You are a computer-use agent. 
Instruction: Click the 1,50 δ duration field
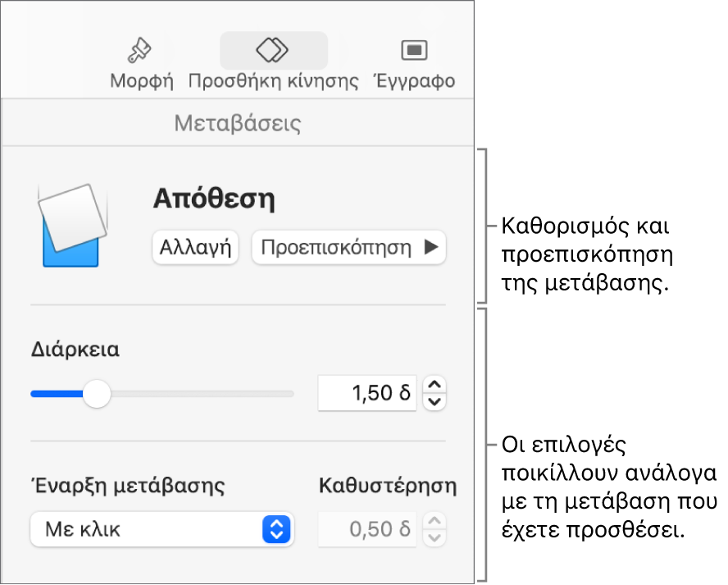point(366,392)
